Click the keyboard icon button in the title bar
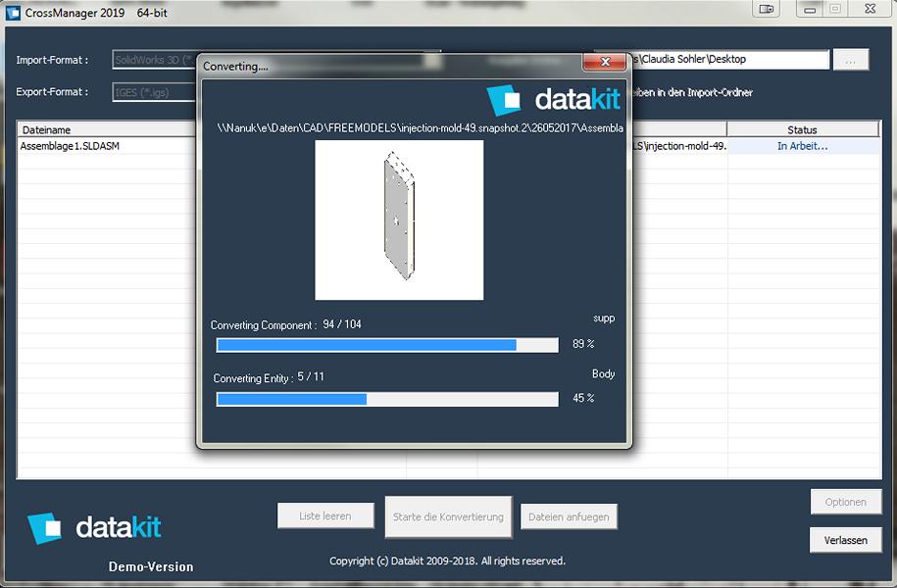 click(767, 9)
